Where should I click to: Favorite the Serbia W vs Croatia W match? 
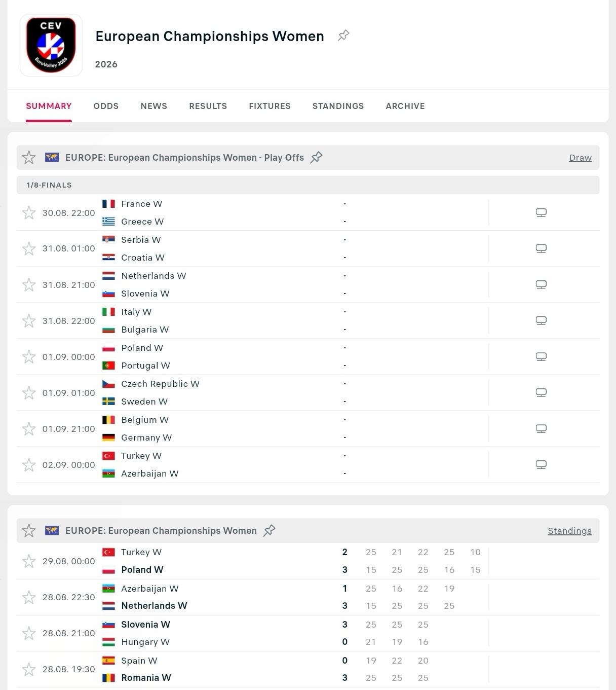pyautogui.click(x=29, y=248)
